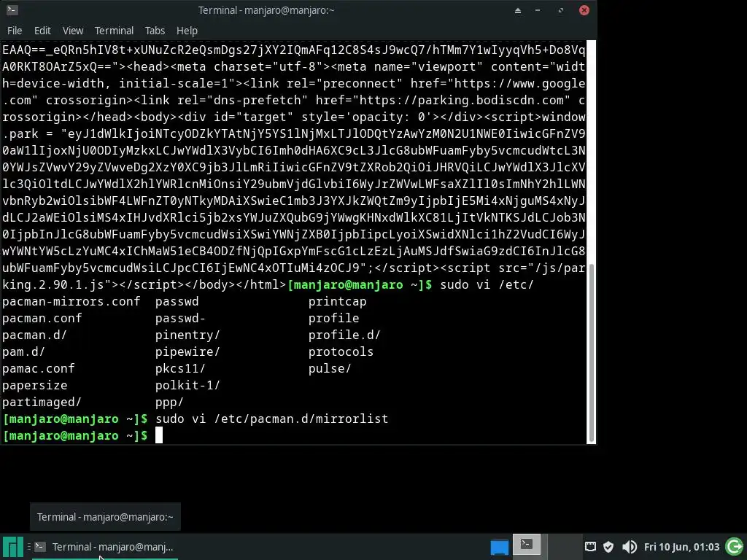Viewport: 747px width, 560px height.
Task: Click the text printcap
Action: click(337, 301)
